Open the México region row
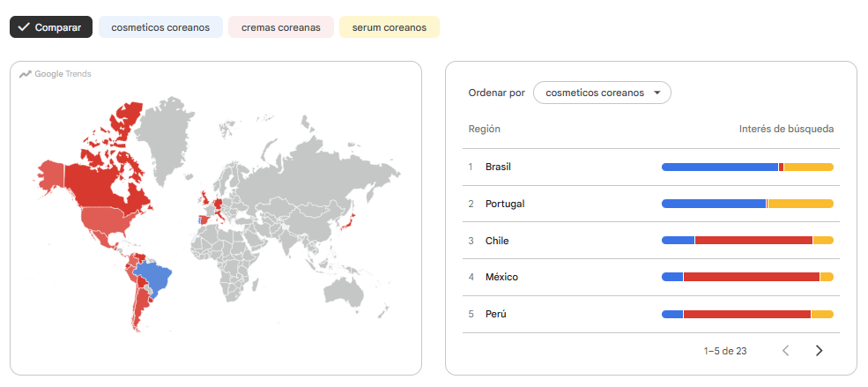 point(651,277)
